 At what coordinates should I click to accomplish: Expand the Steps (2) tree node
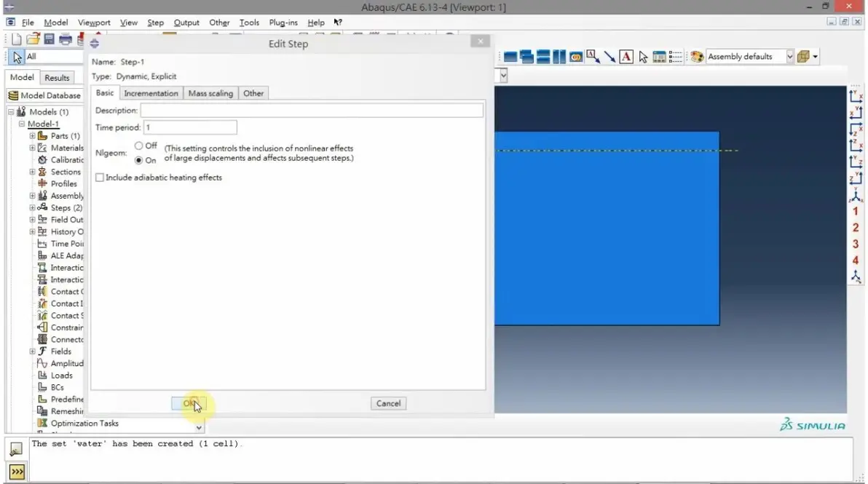click(32, 208)
